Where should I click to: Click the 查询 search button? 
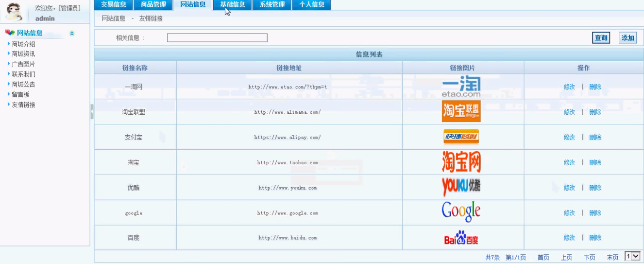pyautogui.click(x=601, y=37)
